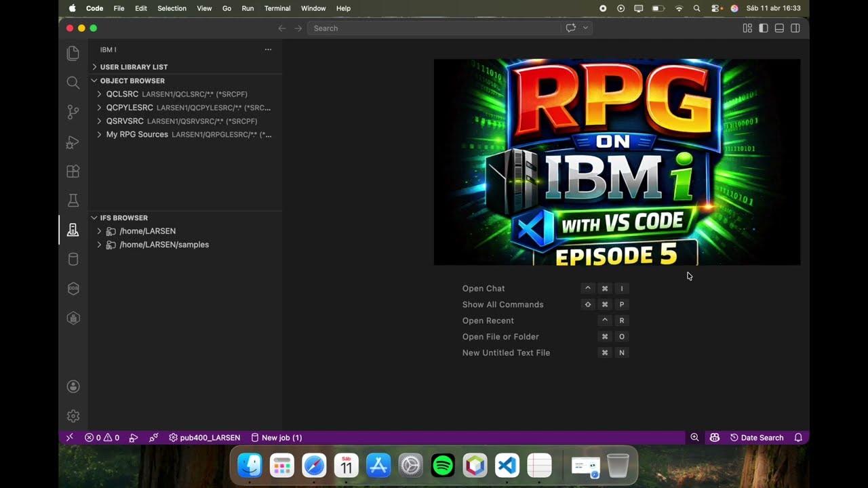Open the Run menu
The height and width of the screenshot is (488, 868).
(248, 8)
